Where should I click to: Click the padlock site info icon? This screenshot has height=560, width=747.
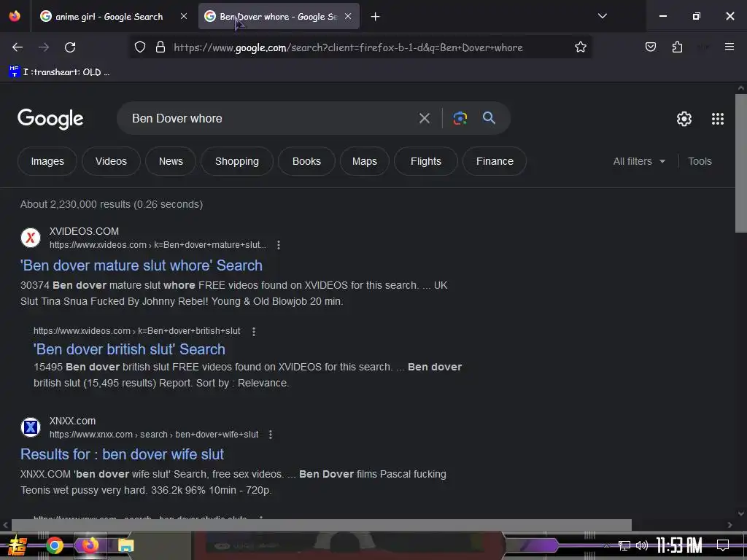click(x=160, y=47)
